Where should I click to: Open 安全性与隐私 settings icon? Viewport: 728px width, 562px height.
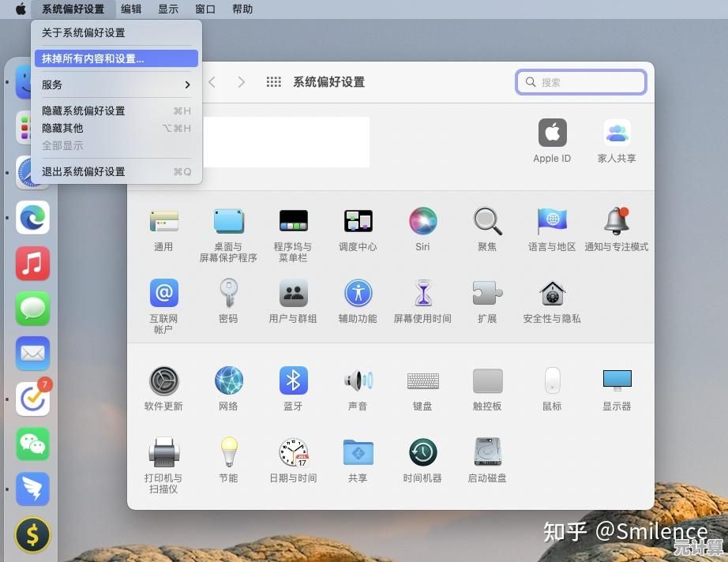pos(552,294)
